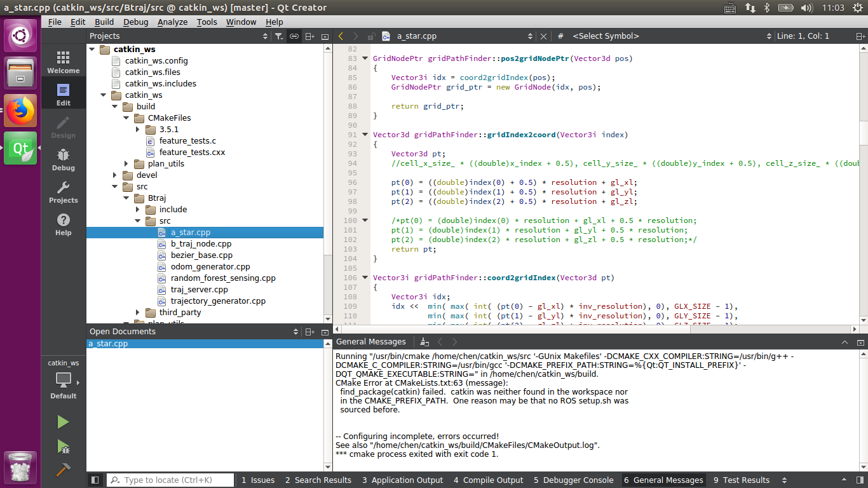This screenshot has height=488, width=868.
Task: Close the a_star.cpp document
Action: pyautogui.click(x=544, y=36)
